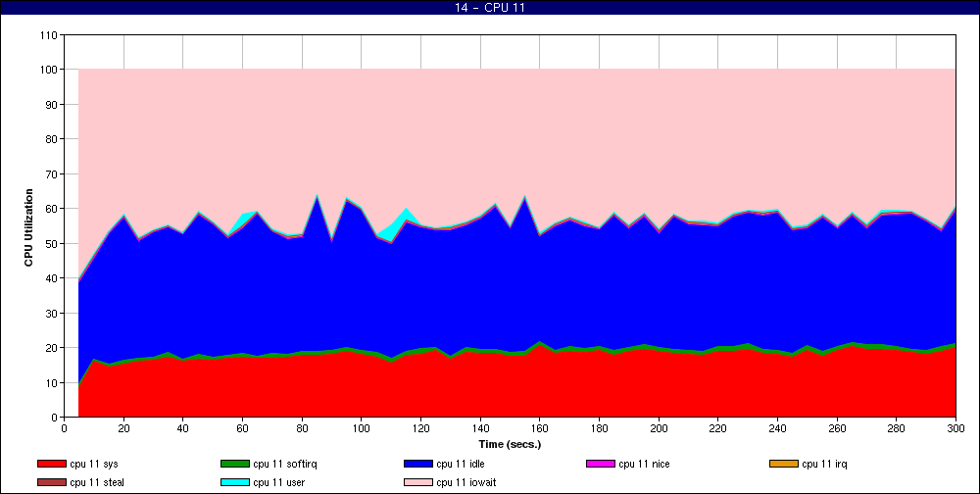Select the 'cpu 11 iowait' legend label
Image resolution: width=980 pixels, height=494 pixels.
coord(466,483)
